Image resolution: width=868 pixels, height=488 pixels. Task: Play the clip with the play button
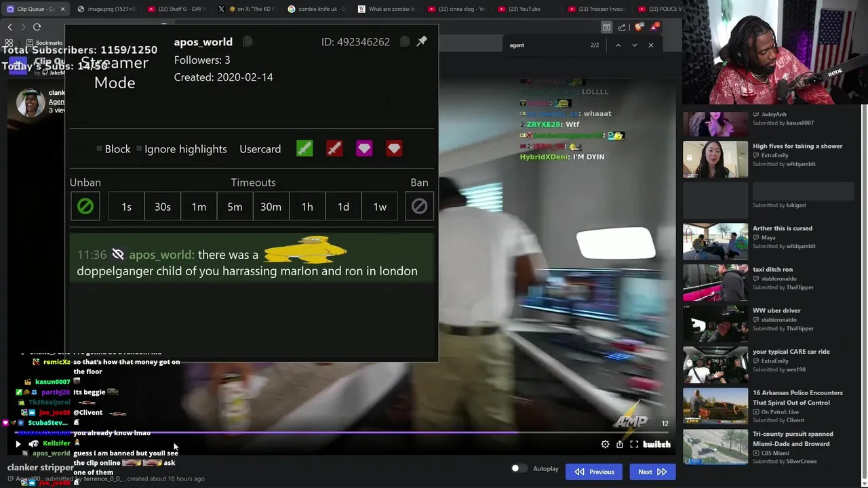point(18,445)
